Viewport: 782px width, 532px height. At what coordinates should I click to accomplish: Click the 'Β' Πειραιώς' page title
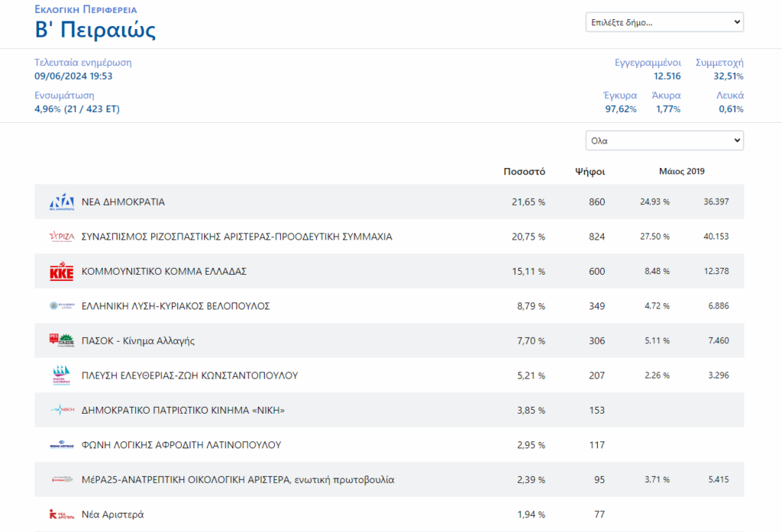pyautogui.click(x=95, y=30)
